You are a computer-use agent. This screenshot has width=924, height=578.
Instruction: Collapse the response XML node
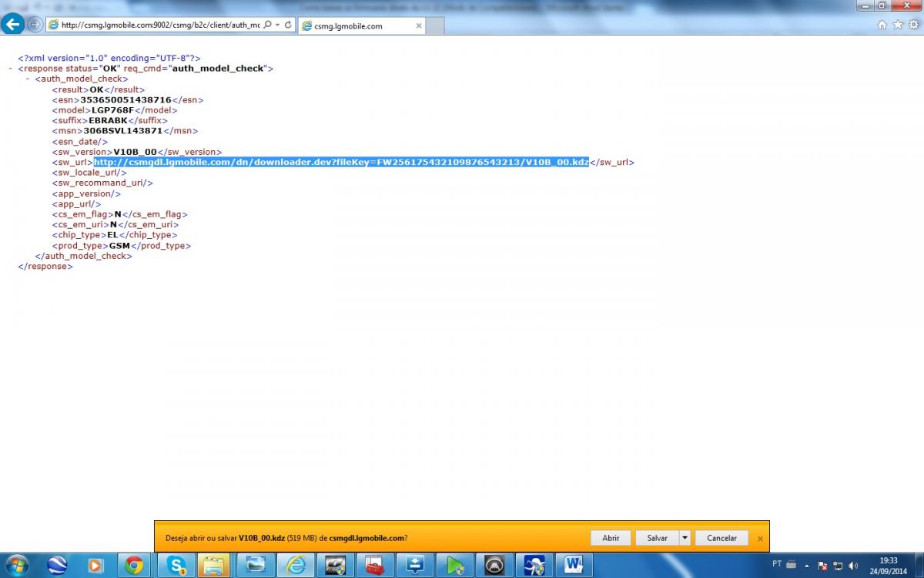click(x=10, y=69)
